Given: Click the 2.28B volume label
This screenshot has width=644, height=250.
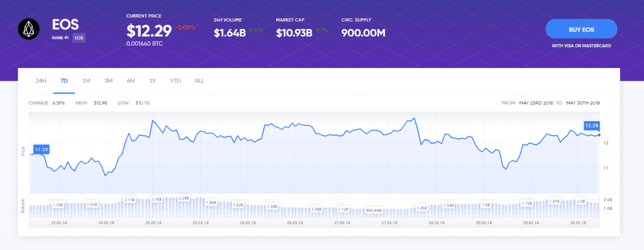Looking at the screenshot, I should (x=184, y=198).
